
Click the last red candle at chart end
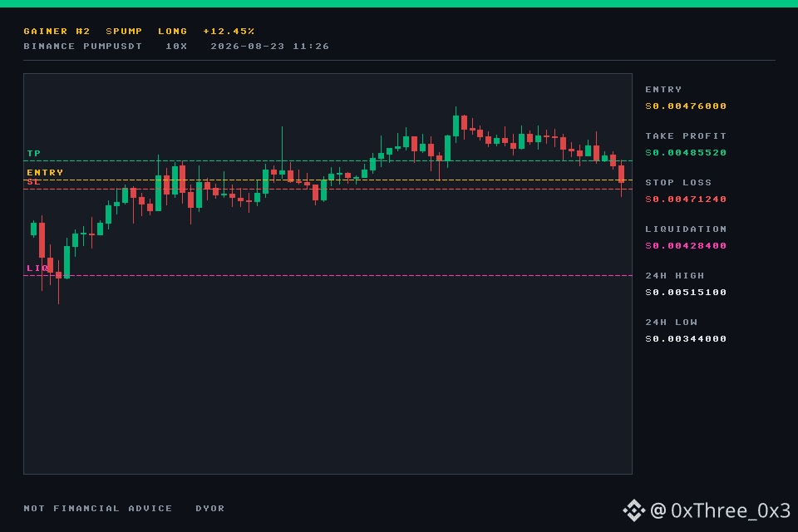point(622,174)
